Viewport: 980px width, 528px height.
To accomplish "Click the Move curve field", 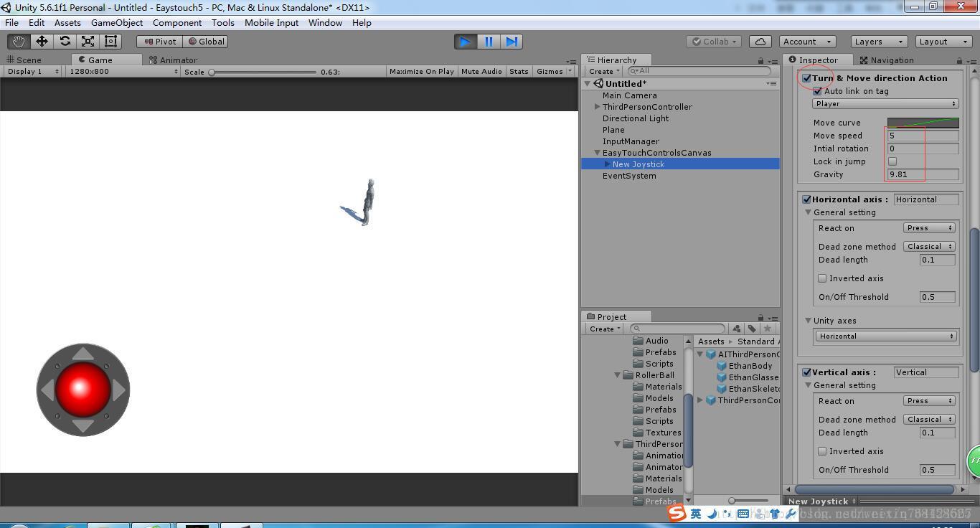I will (x=923, y=123).
